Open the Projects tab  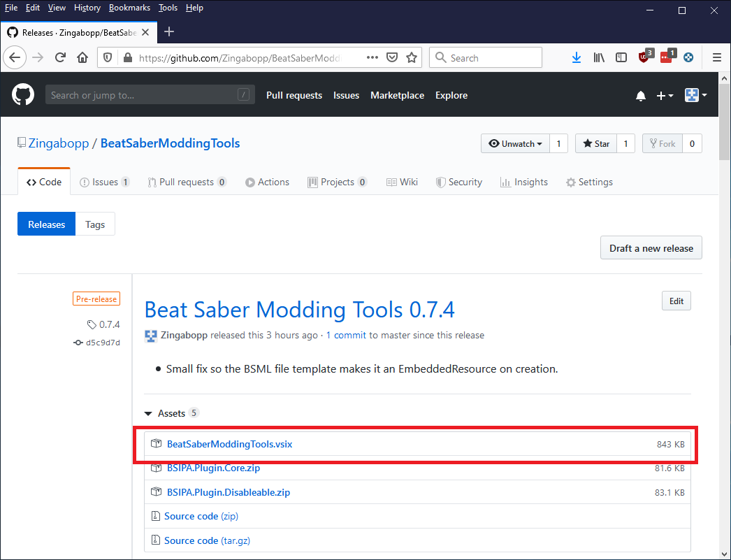[x=337, y=182]
